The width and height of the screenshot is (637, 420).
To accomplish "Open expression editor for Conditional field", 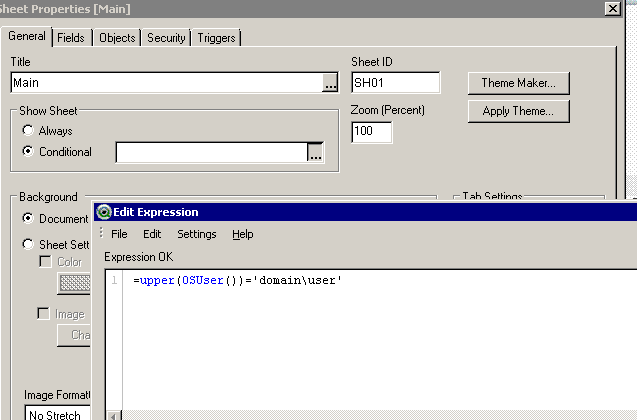I will [x=316, y=153].
